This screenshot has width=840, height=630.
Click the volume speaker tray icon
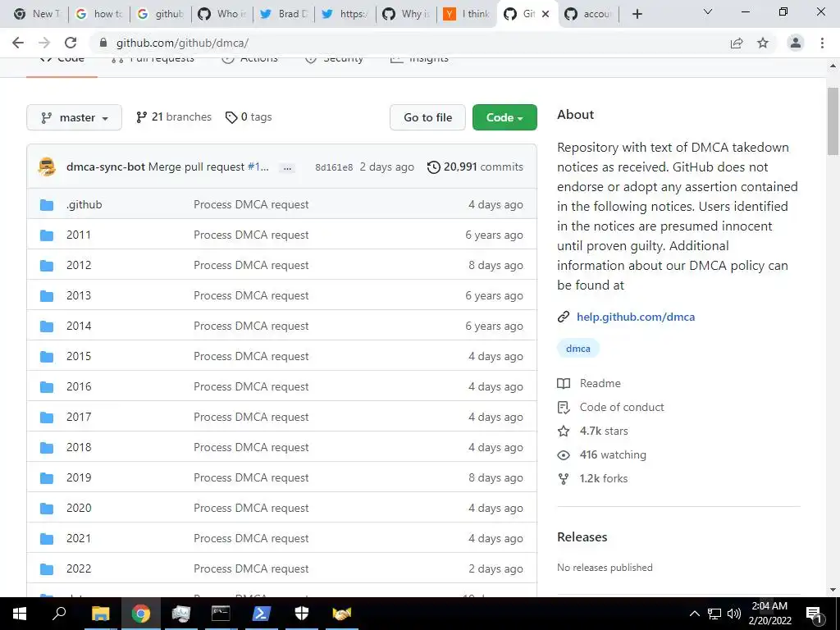pos(734,614)
